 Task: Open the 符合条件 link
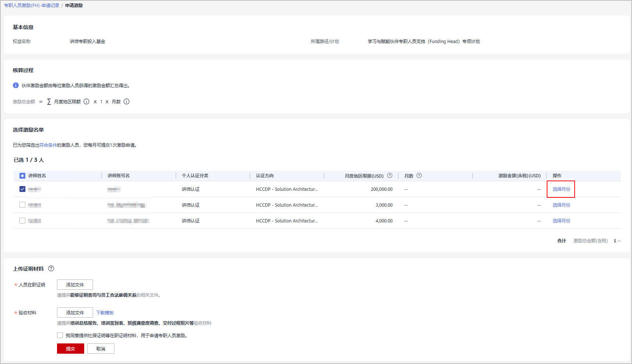click(x=48, y=145)
